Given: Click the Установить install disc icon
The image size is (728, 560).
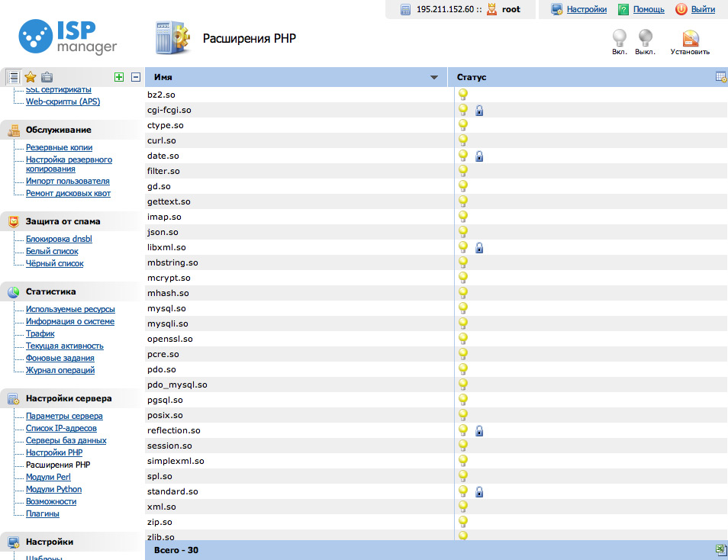Looking at the screenshot, I should click(690, 38).
